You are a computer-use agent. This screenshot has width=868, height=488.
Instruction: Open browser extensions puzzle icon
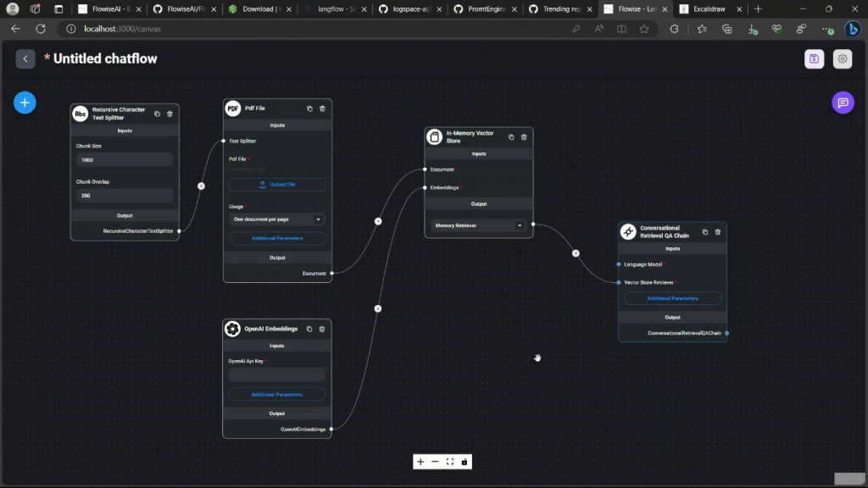pos(674,29)
